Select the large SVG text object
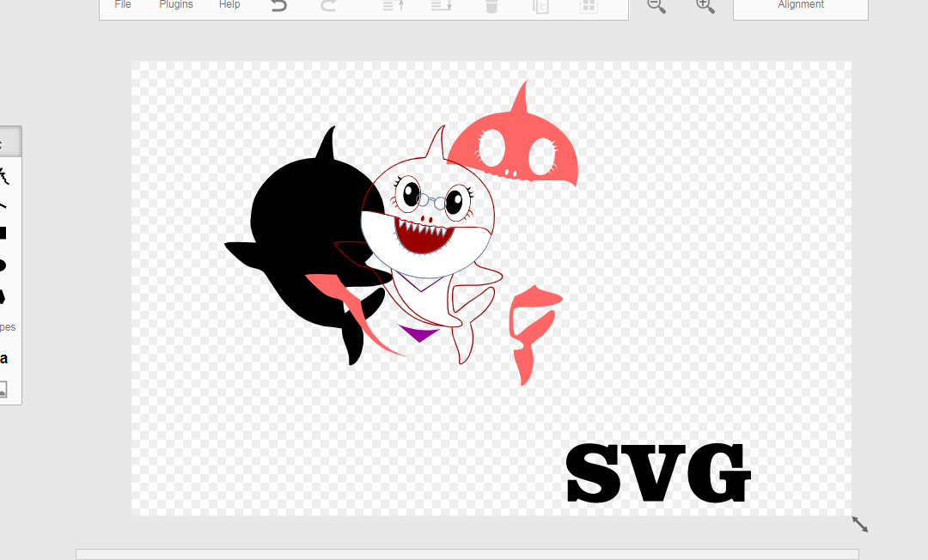The image size is (928, 560). point(658,473)
